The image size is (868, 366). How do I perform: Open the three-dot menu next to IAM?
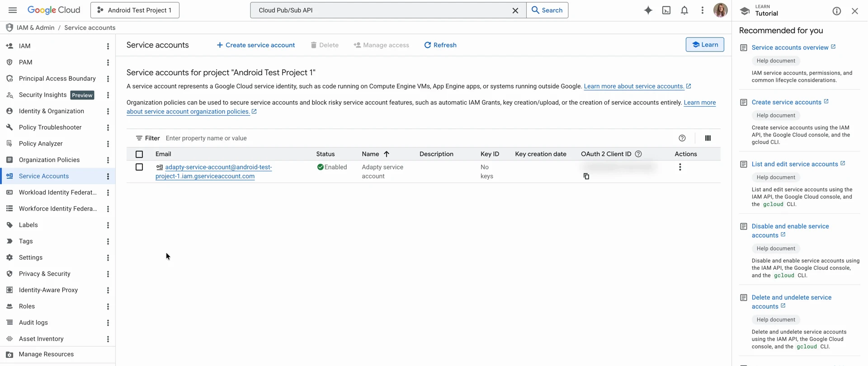pyautogui.click(x=108, y=46)
